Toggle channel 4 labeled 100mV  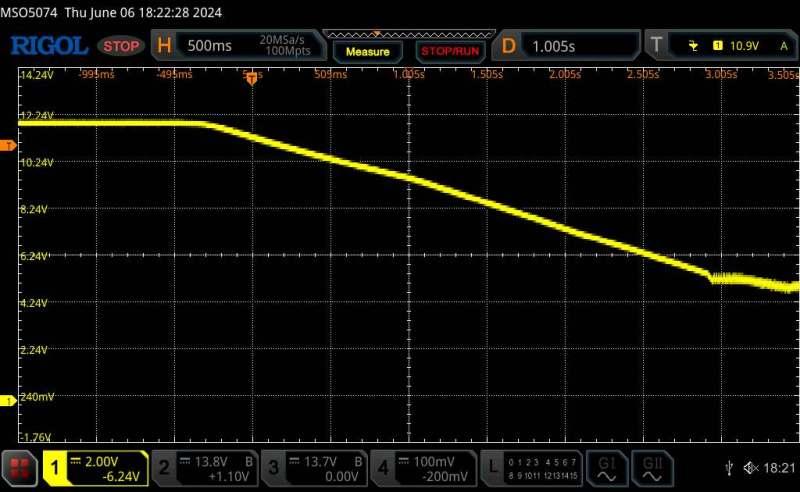coord(425,467)
